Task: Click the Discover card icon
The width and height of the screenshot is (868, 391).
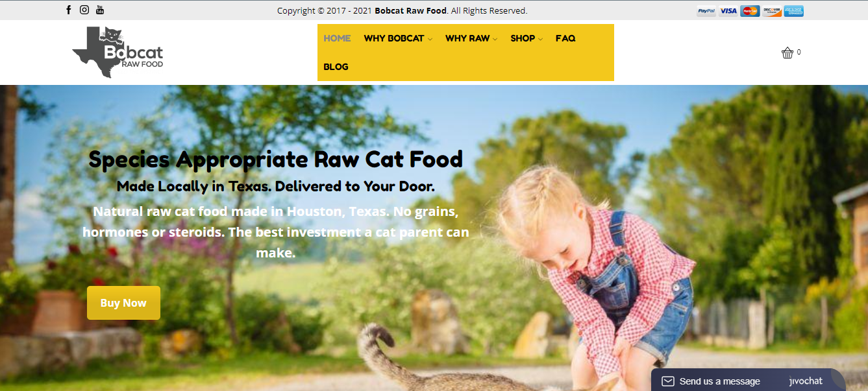Action: (x=772, y=11)
